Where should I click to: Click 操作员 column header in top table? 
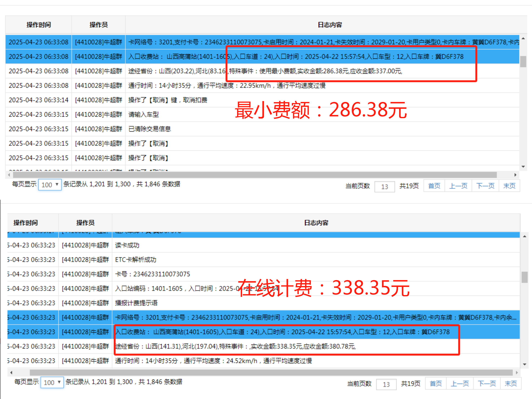(x=99, y=25)
